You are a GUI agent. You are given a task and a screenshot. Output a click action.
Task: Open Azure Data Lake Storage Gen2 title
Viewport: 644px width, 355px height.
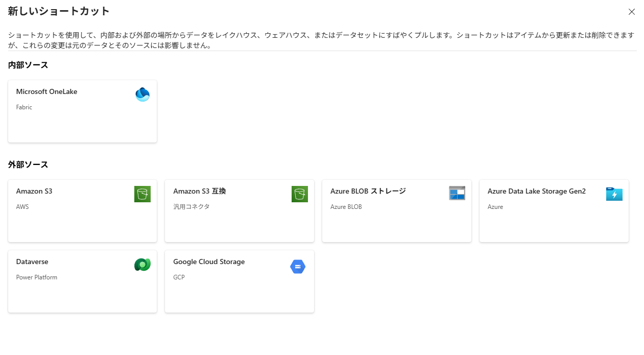coord(537,191)
